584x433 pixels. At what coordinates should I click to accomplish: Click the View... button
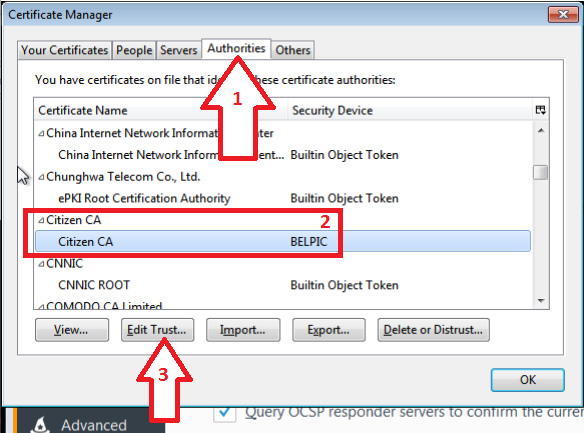coord(72,330)
